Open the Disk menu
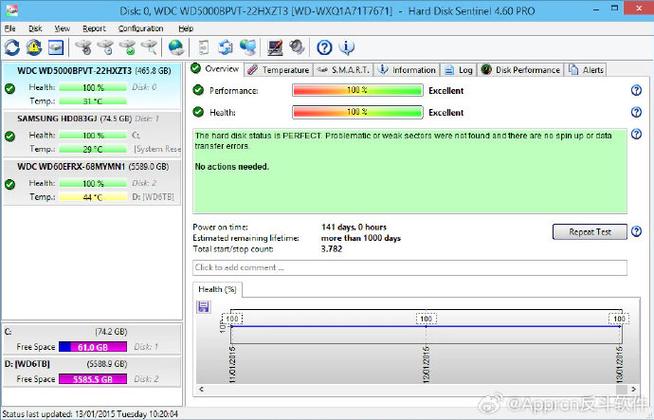The image size is (654, 420). [x=35, y=28]
